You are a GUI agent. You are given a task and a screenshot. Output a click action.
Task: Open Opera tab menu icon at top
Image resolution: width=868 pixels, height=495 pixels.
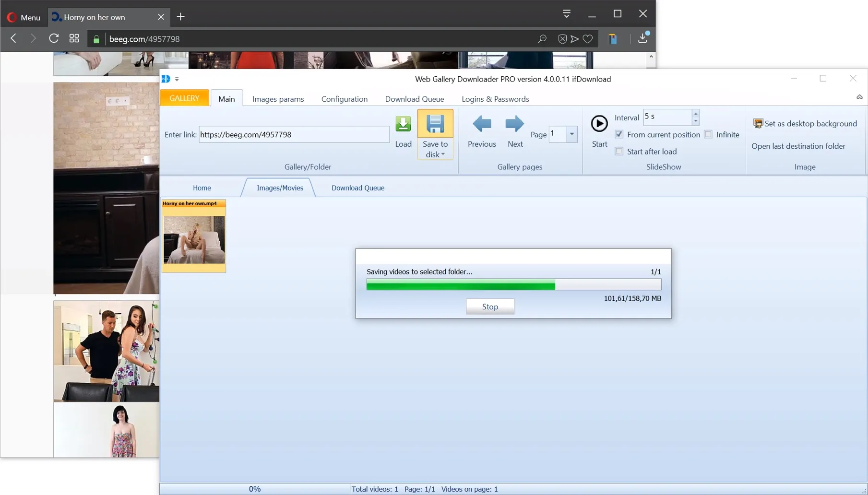coord(566,14)
